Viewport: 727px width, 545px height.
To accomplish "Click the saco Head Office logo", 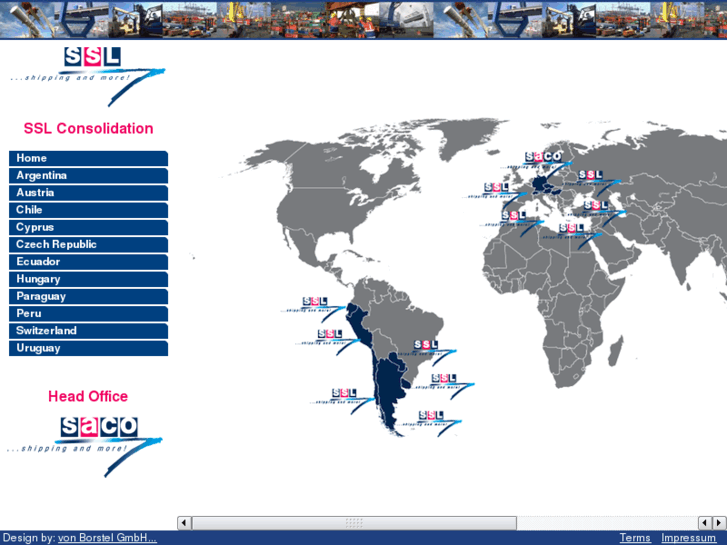I will 85,447.
